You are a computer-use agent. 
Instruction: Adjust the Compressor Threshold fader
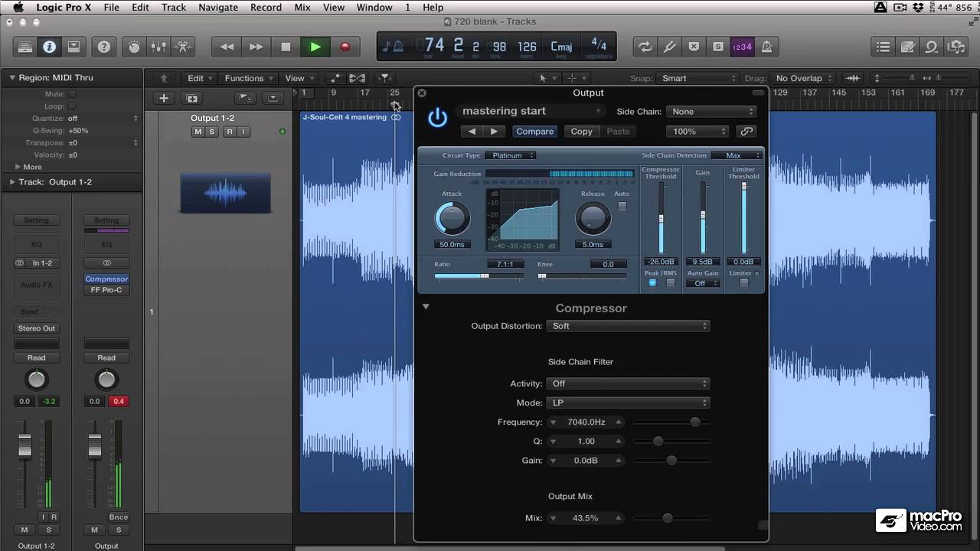tap(661, 218)
